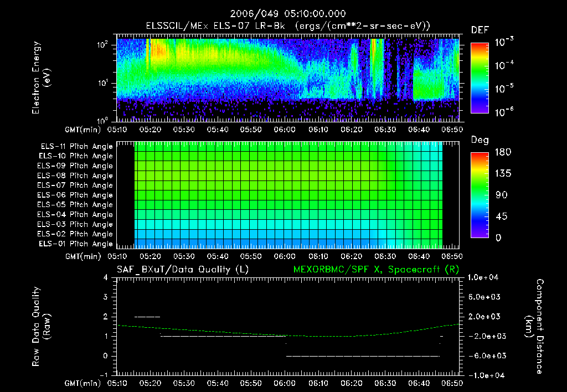
Task: Click the Component Distance (km) axis label
Action: 534,326
